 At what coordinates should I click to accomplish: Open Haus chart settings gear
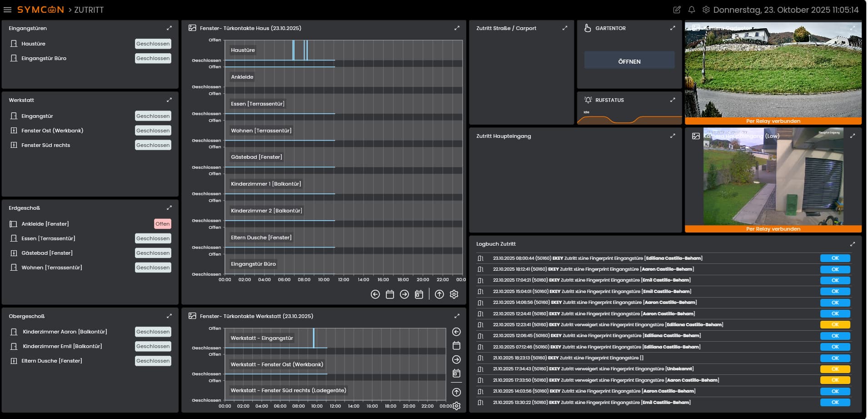[454, 294]
